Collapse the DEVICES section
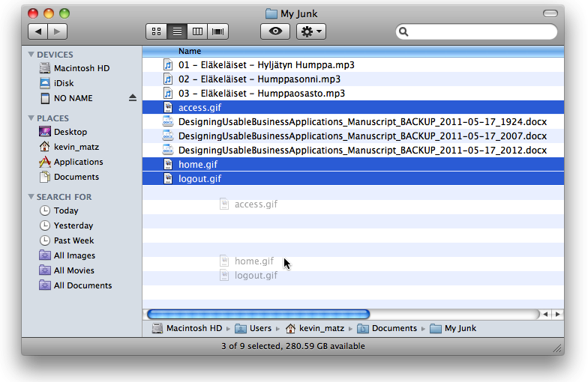The image size is (588, 382). (31, 55)
